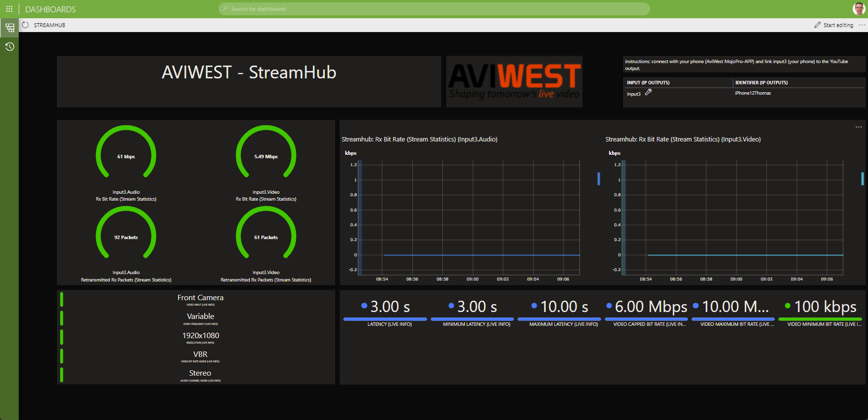This screenshot has height=420, width=868.
Task: Click the AVIWEST - StreamHub title
Action: pos(249,72)
